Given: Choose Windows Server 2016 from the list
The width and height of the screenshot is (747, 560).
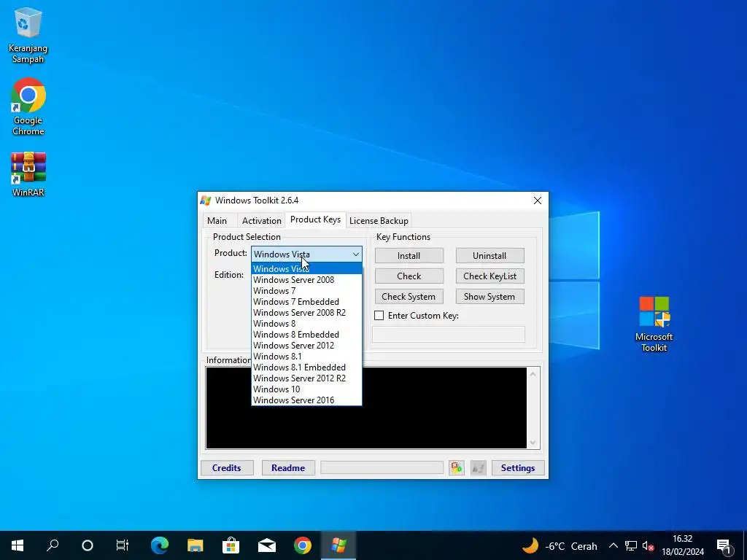Looking at the screenshot, I should [x=306, y=400].
